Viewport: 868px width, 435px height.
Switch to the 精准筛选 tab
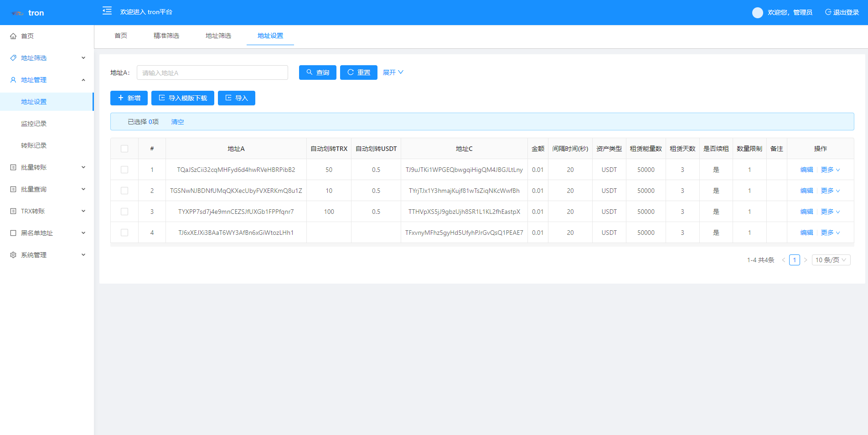click(166, 36)
